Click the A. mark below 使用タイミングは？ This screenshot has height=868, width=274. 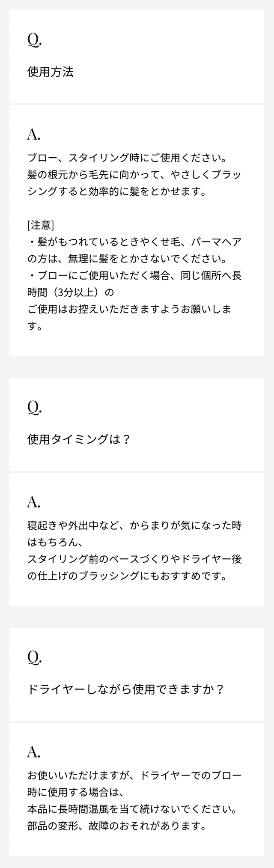click(x=34, y=501)
